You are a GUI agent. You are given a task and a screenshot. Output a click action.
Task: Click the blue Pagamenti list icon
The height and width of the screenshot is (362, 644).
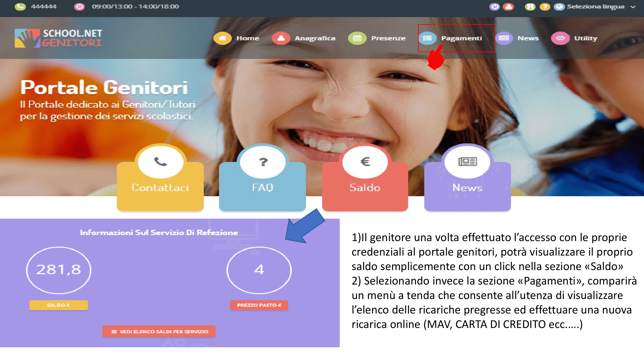(427, 38)
